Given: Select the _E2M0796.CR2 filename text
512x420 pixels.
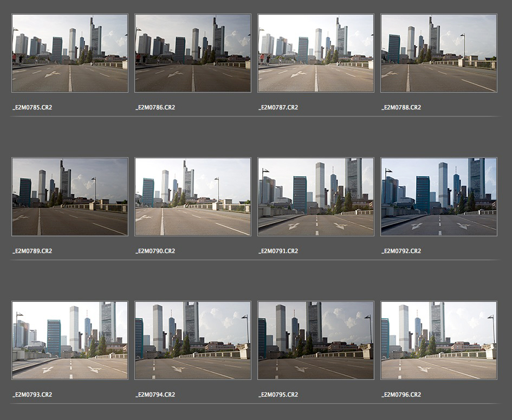Looking at the screenshot, I should [401, 395].
